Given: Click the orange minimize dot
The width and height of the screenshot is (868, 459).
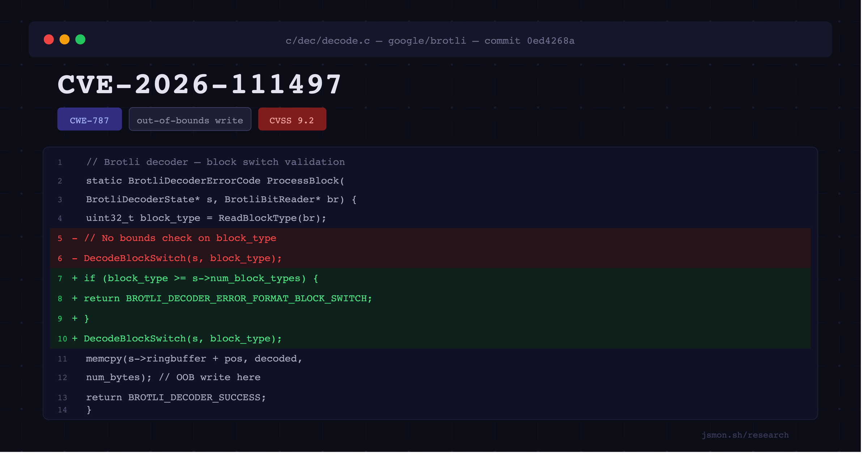Looking at the screenshot, I should [65, 40].
